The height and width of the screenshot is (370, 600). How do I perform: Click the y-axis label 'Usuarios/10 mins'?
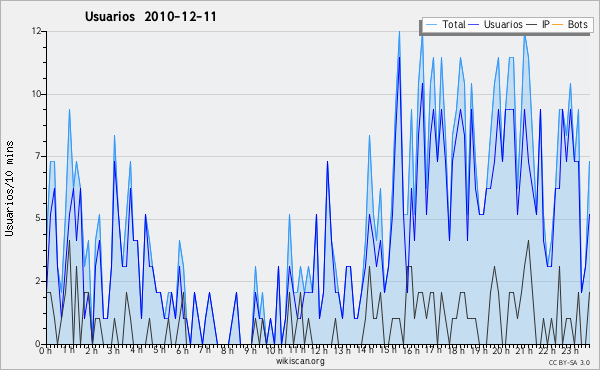click(x=9, y=189)
